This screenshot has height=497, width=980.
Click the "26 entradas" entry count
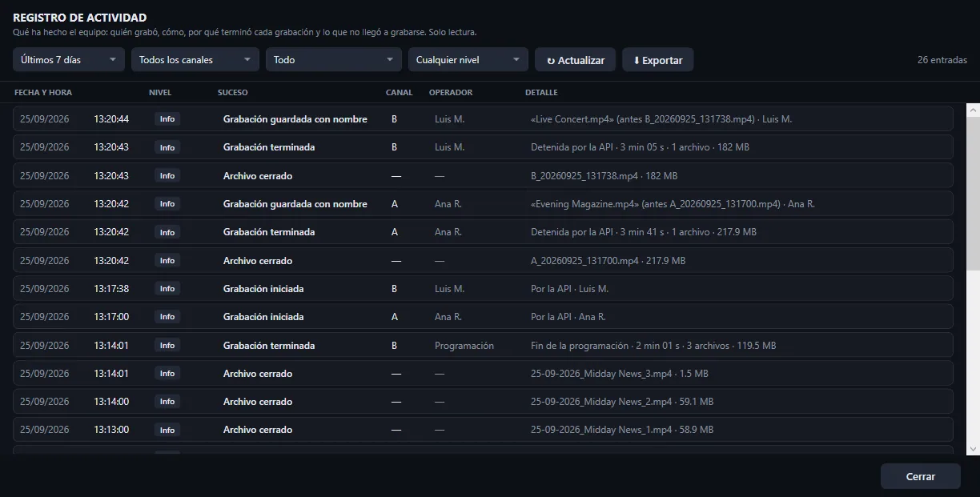coord(942,60)
